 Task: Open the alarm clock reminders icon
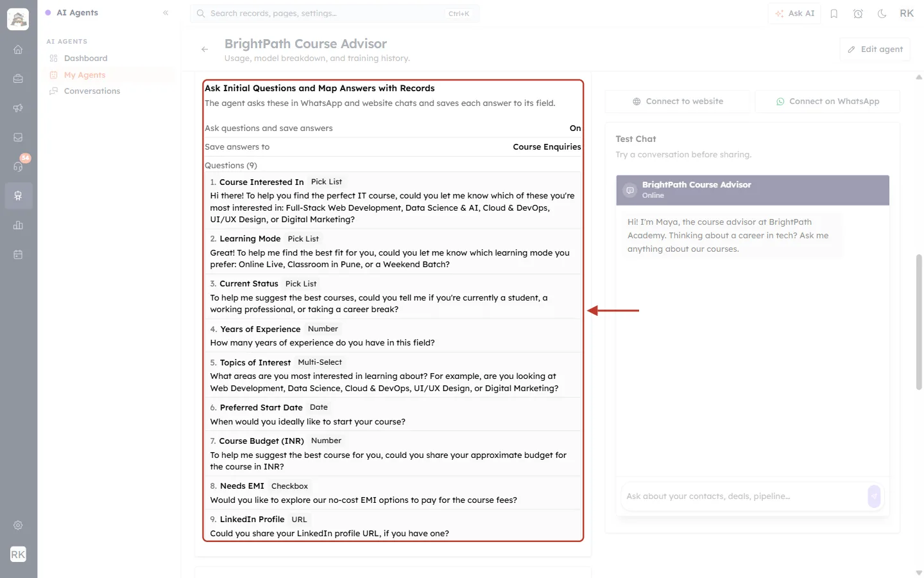[858, 13]
